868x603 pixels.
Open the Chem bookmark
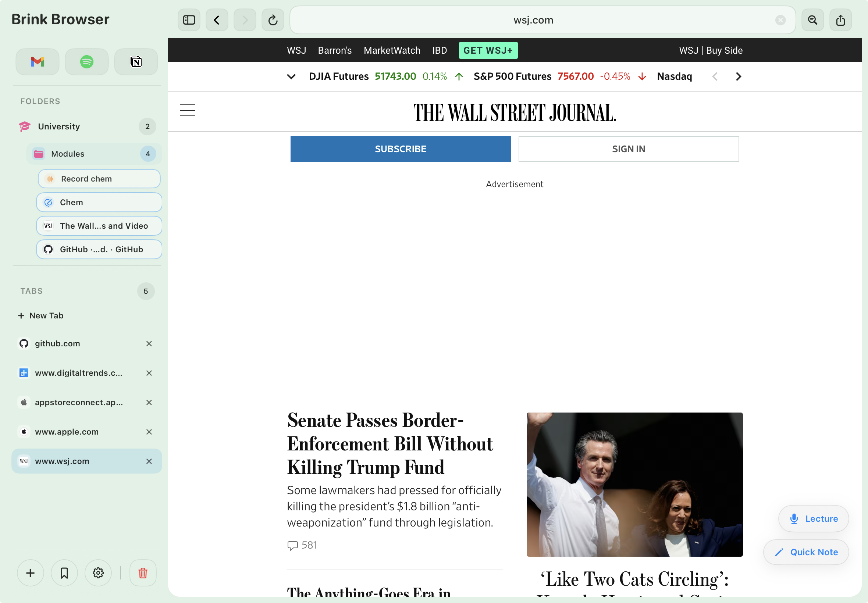pos(99,202)
